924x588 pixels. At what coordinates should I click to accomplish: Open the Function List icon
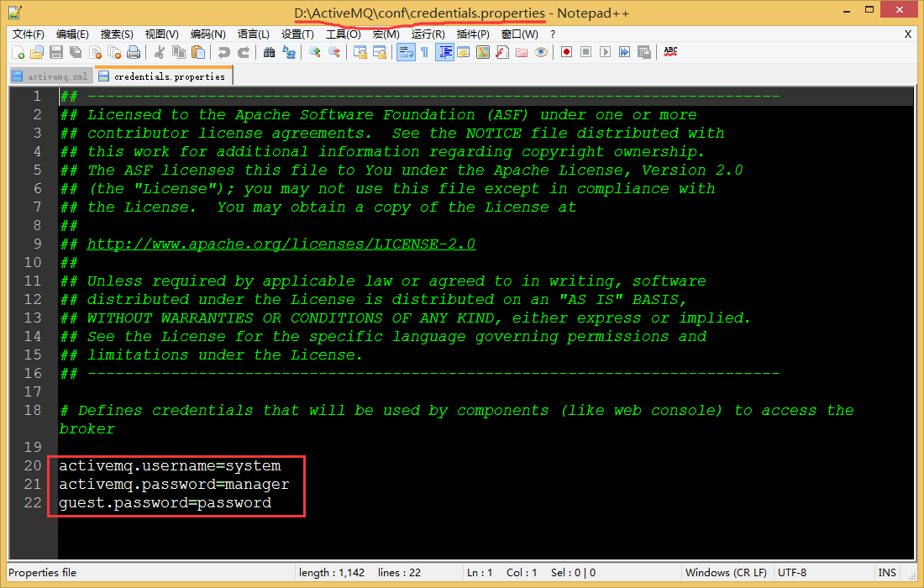pyautogui.click(x=502, y=52)
